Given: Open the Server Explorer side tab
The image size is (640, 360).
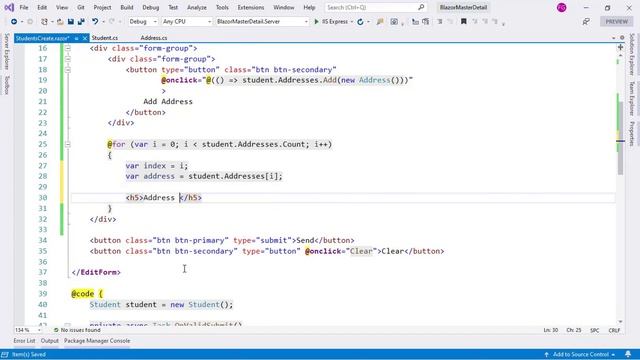Looking at the screenshot, I should pos(7,52).
